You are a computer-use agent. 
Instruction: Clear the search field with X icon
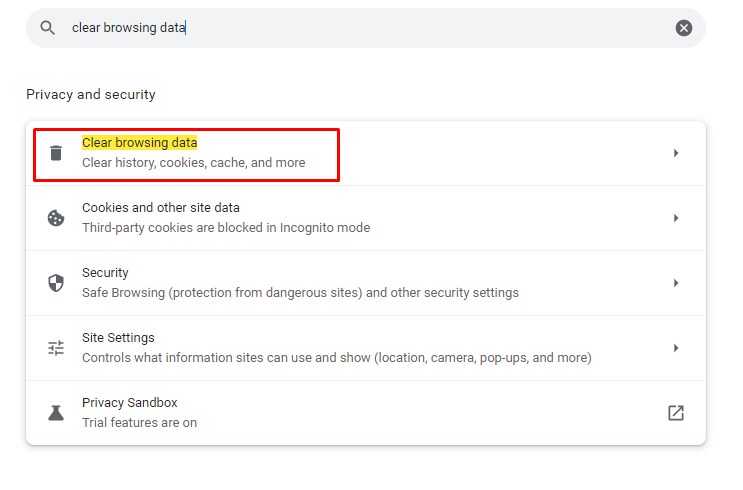(x=683, y=28)
